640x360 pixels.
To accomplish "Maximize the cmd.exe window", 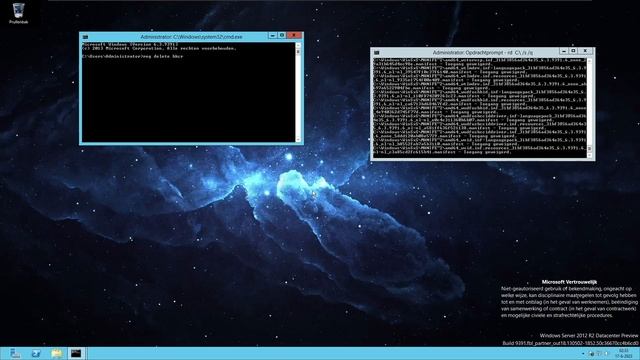I will pos(282,36).
